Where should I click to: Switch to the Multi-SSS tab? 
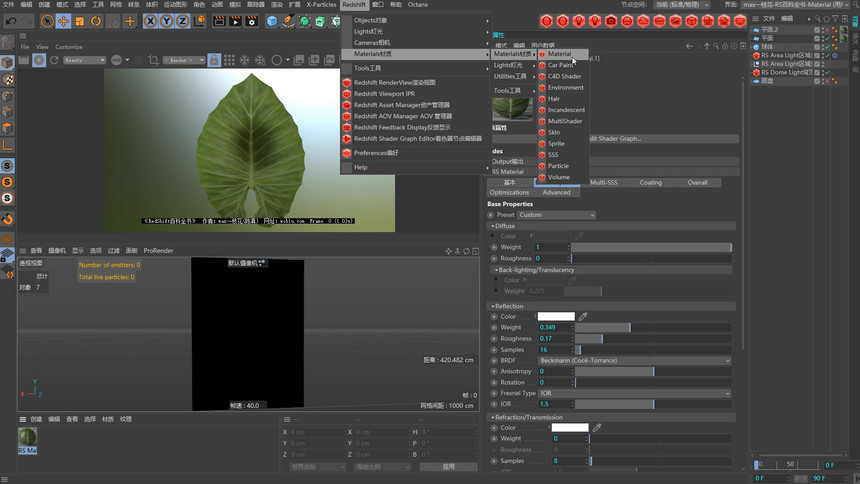coord(603,182)
